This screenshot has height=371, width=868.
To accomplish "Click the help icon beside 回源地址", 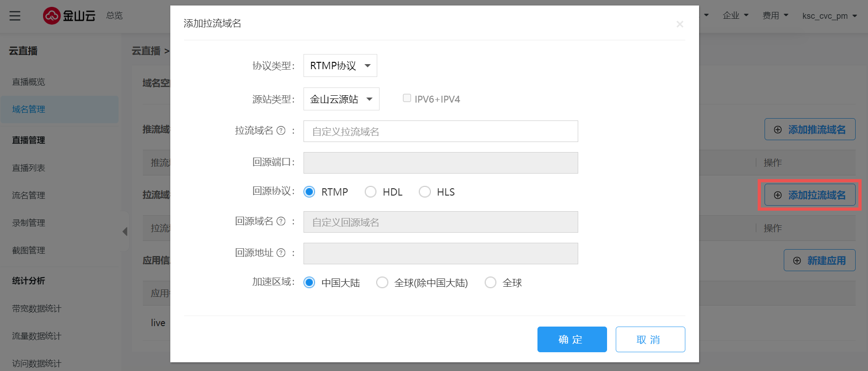I will (281, 253).
